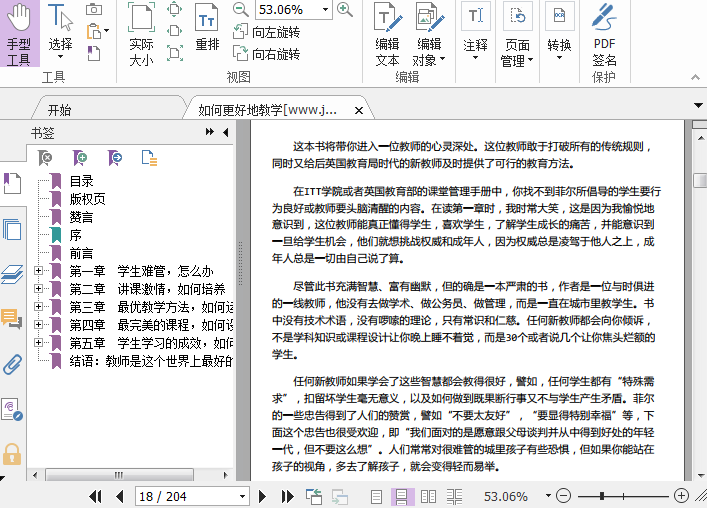Click the delete bookmark icon
The width and height of the screenshot is (707, 508).
pos(45,157)
